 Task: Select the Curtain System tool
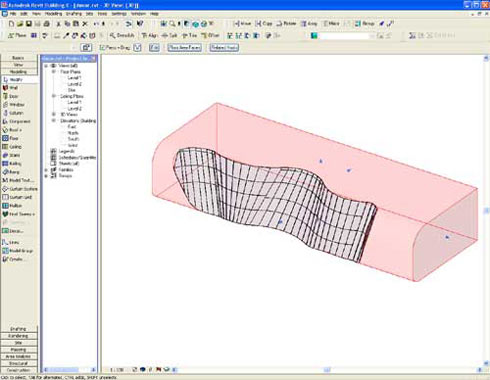[19, 189]
